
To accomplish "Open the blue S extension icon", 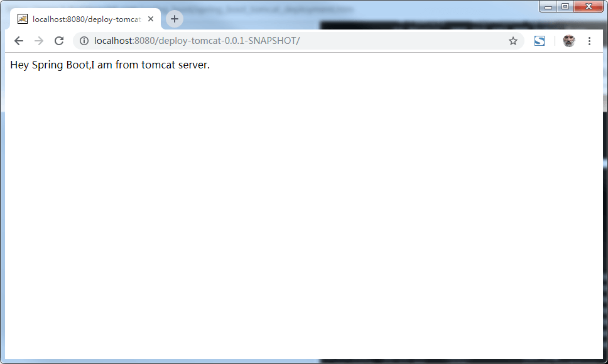I will pos(539,41).
